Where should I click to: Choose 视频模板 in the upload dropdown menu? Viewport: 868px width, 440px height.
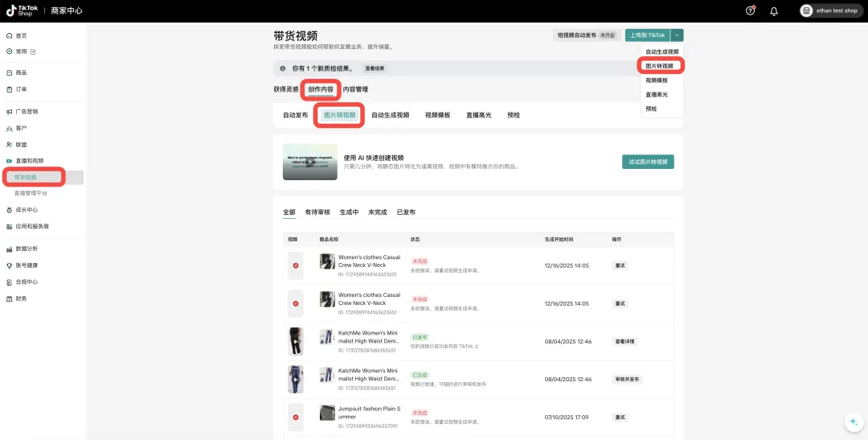(657, 80)
